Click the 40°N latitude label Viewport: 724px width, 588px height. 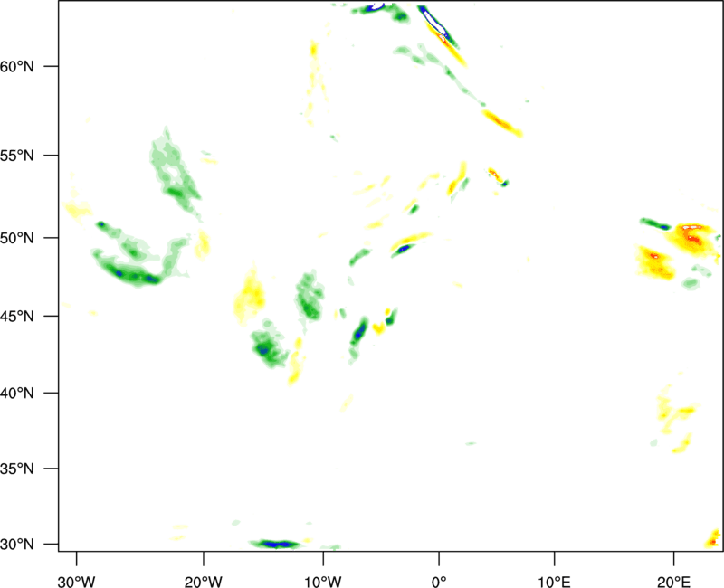[16, 394]
